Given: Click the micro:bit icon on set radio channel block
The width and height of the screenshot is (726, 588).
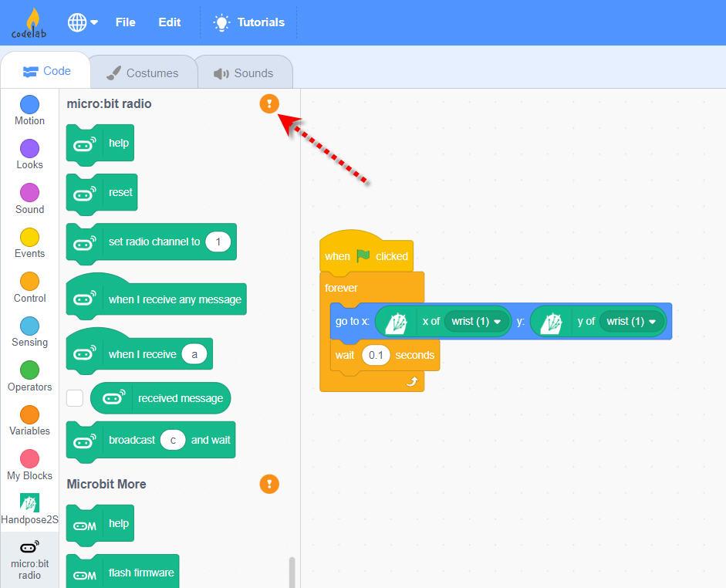Looking at the screenshot, I should (85, 244).
